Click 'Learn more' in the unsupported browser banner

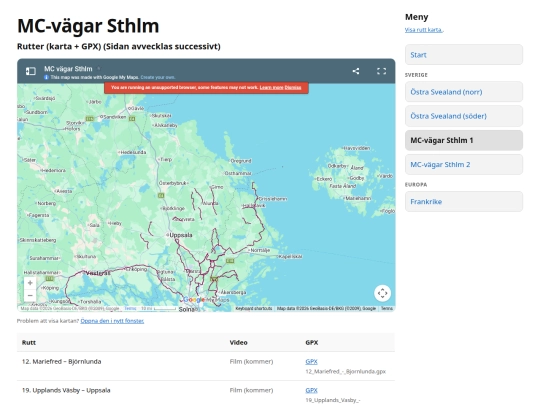pyautogui.click(x=271, y=87)
